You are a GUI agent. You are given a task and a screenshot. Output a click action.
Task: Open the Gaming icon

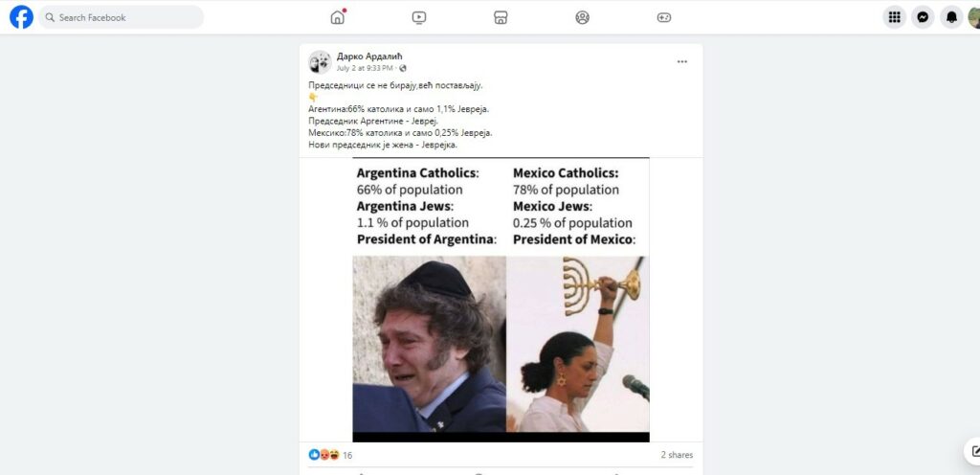tap(664, 17)
